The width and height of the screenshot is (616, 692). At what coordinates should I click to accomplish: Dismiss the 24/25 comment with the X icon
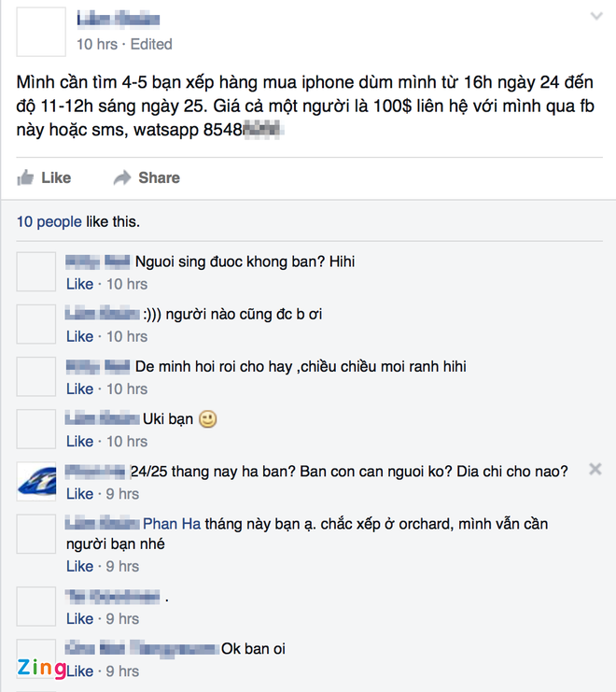pos(595,469)
